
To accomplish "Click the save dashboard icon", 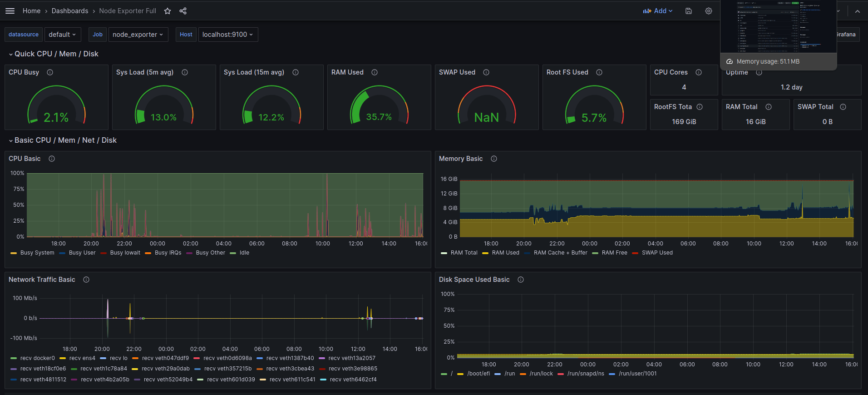I will point(689,11).
